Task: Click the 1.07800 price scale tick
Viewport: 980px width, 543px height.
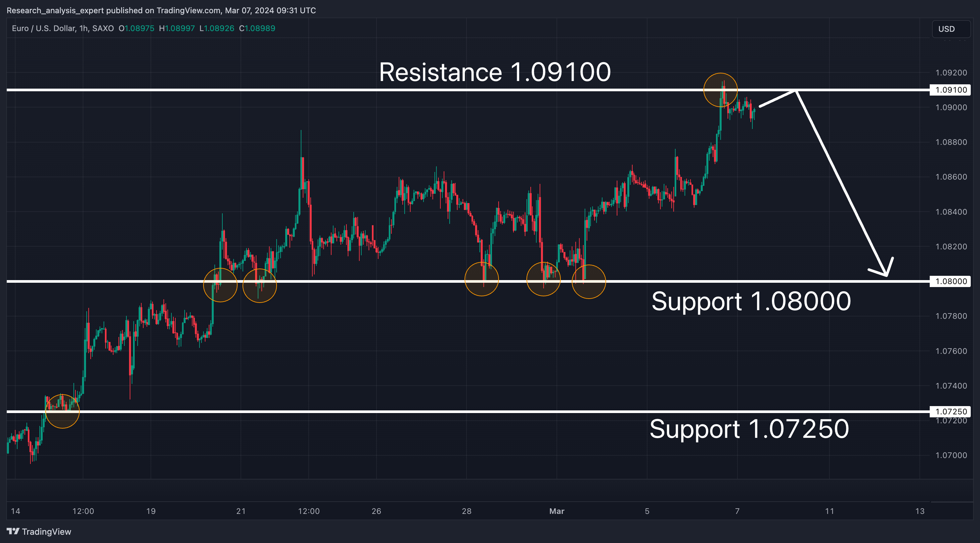Action: point(951,316)
